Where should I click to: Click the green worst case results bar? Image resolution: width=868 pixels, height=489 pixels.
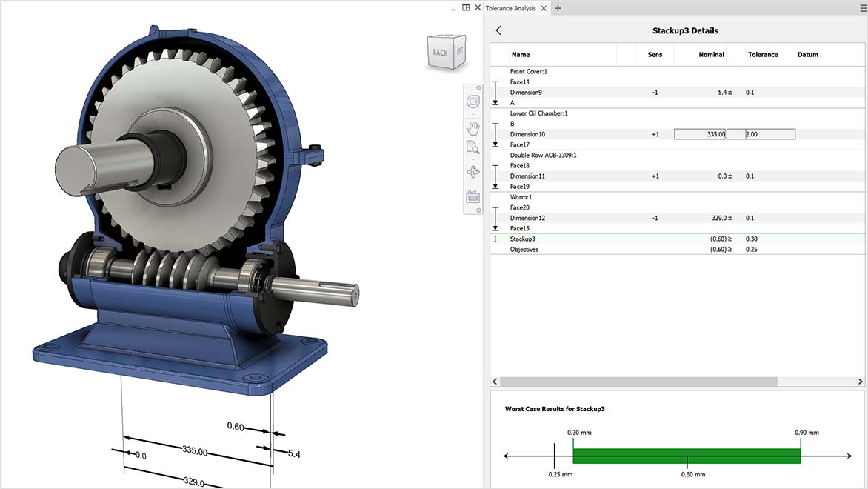(685, 454)
